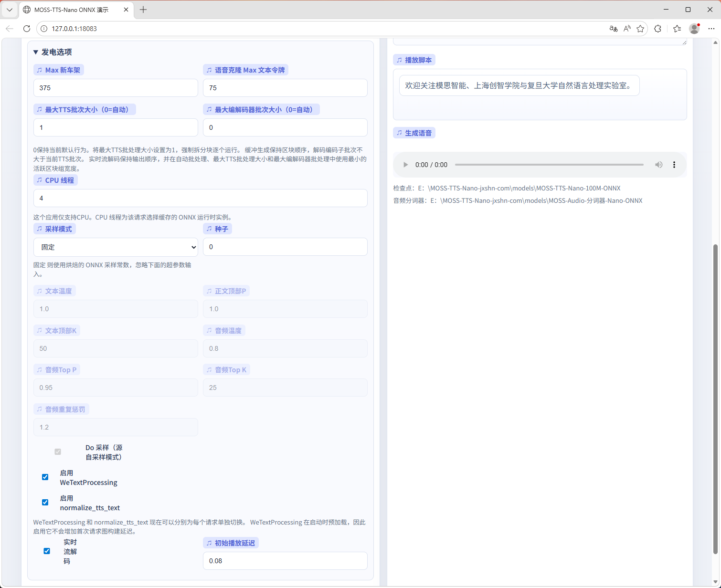Viewport: 721px width, 588px height.
Task: Open the browser extensions puzzle icon
Action: [658, 29]
